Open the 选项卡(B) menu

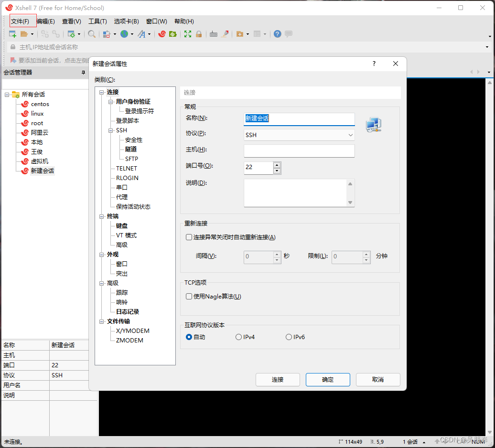tap(127, 21)
